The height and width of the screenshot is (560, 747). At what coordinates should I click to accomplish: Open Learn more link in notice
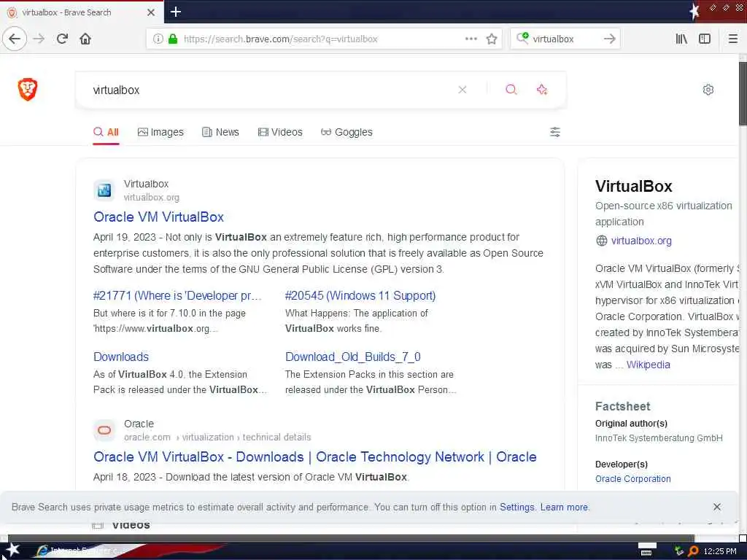tap(564, 507)
